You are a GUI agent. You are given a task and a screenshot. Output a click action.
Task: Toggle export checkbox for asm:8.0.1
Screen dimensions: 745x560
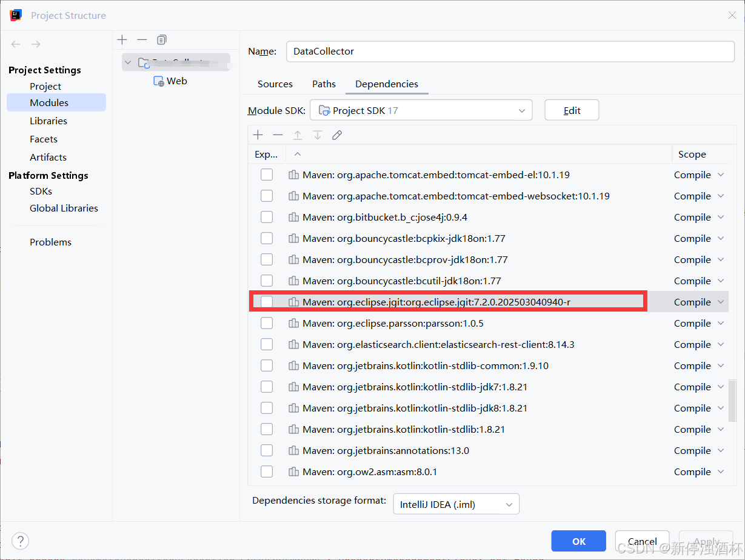[x=267, y=472]
